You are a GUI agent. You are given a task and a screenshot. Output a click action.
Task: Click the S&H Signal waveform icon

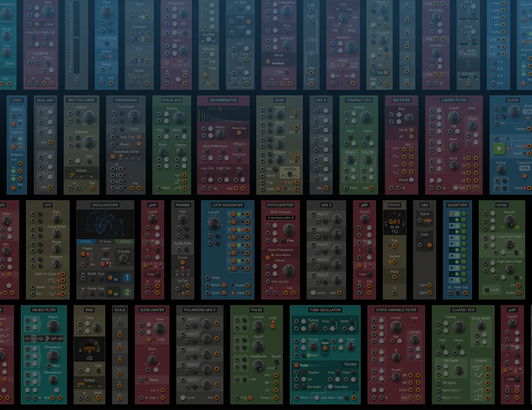tap(427, 221)
